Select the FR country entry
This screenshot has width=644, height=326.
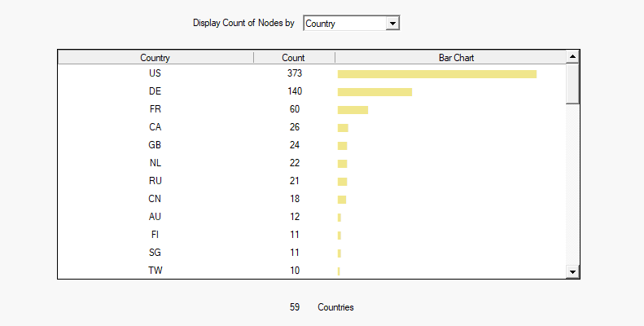coord(155,109)
